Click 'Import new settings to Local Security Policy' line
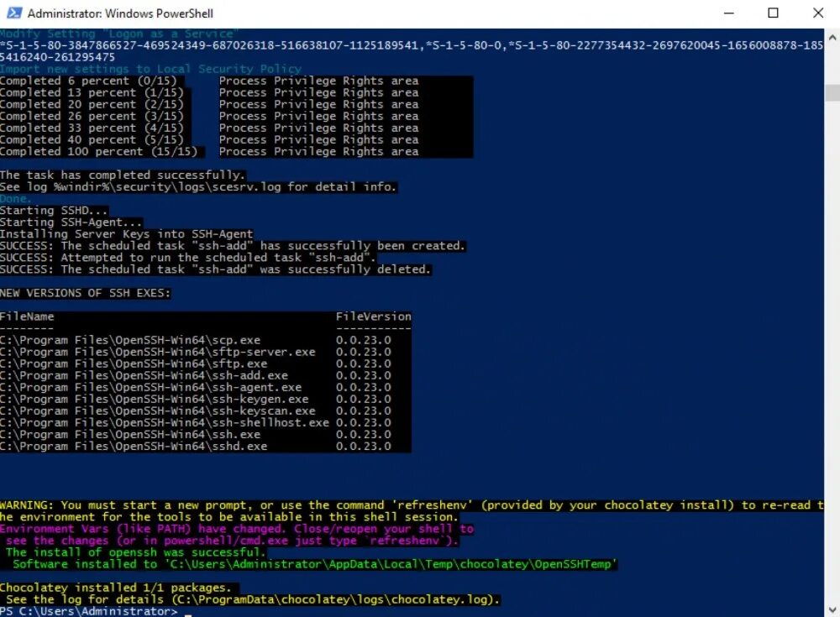Image resolution: width=840 pixels, height=617 pixels. [150, 69]
